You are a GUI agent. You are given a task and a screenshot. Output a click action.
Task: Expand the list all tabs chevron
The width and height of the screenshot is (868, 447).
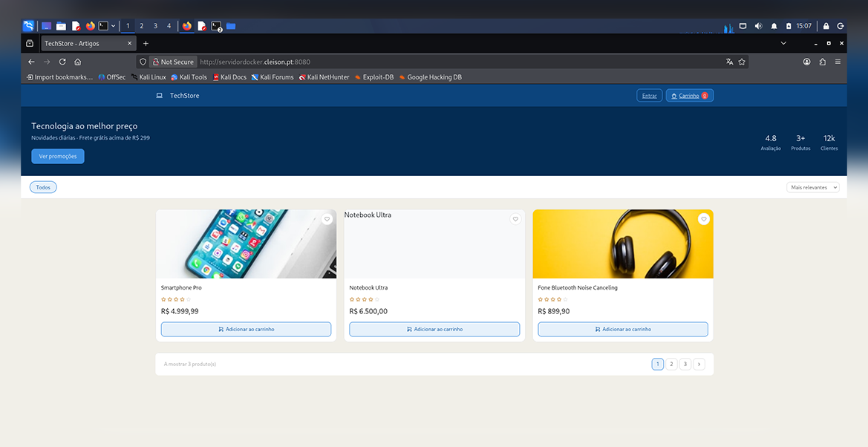(783, 43)
